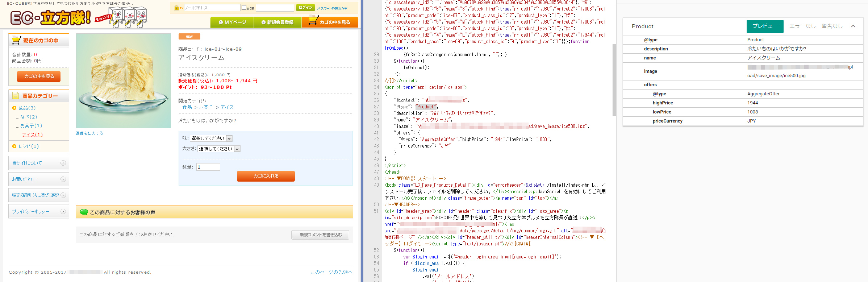
Task: Tick the 記憶 remember-me checkbox
Action: (x=244, y=7)
